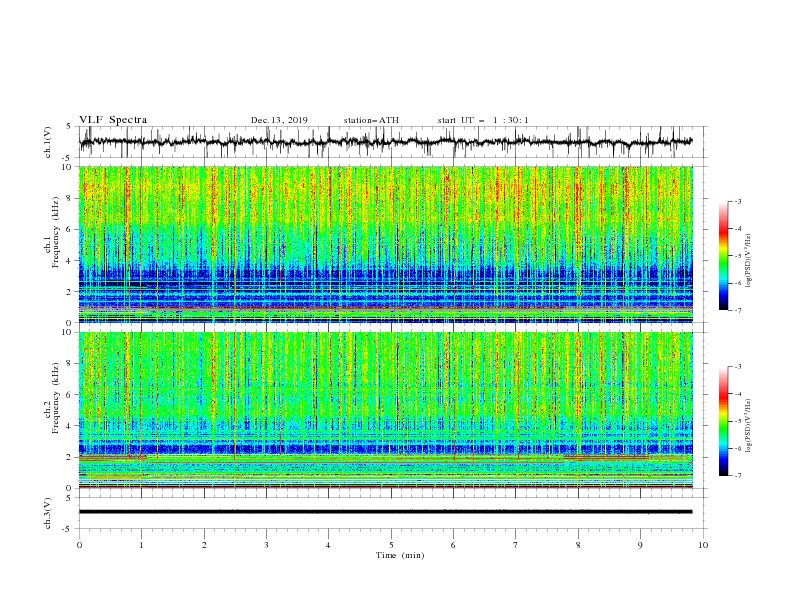Click time axis tick label '8'
The image size is (792, 612).
pyautogui.click(x=578, y=545)
